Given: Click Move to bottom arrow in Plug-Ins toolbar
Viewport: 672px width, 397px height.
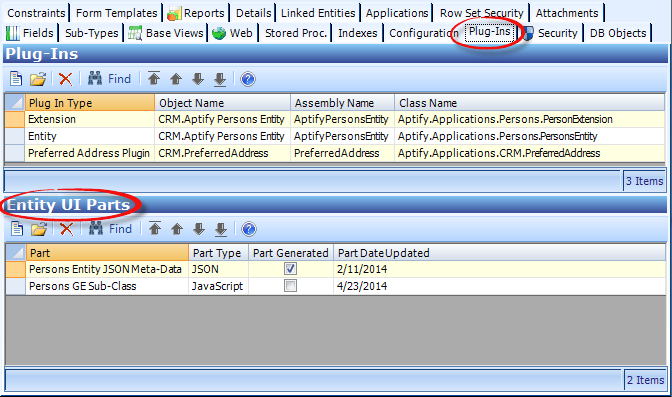Looking at the screenshot, I should tap(220, 79).
